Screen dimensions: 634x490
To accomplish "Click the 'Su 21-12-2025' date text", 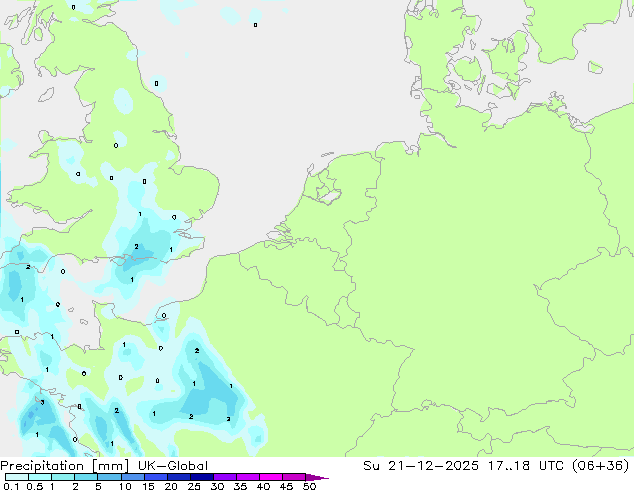I will (421, 466).
